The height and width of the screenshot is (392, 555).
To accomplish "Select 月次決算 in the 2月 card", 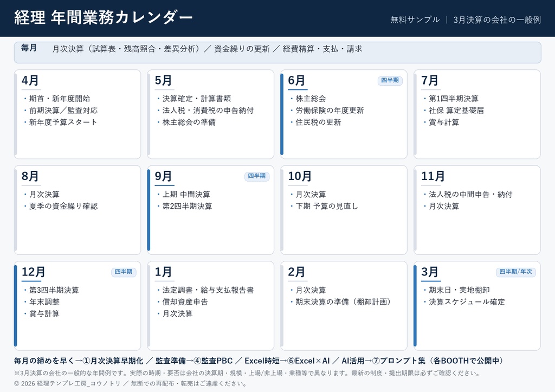I will point(311,290).
